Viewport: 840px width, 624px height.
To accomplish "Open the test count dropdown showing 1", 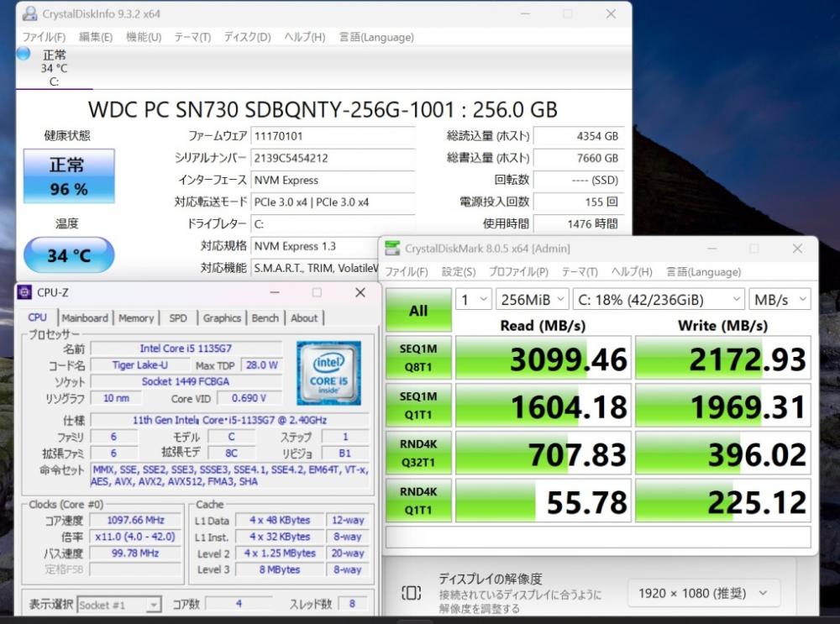I will 474,300.
